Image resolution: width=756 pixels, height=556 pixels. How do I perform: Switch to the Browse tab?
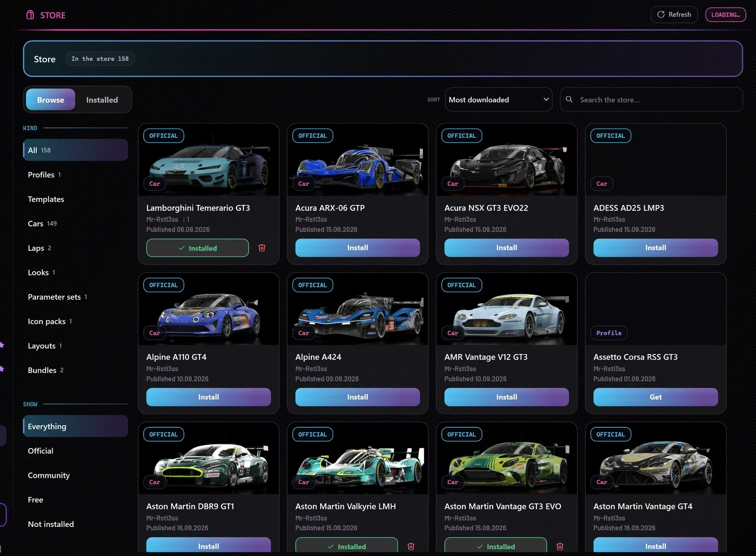click(50, 100)
